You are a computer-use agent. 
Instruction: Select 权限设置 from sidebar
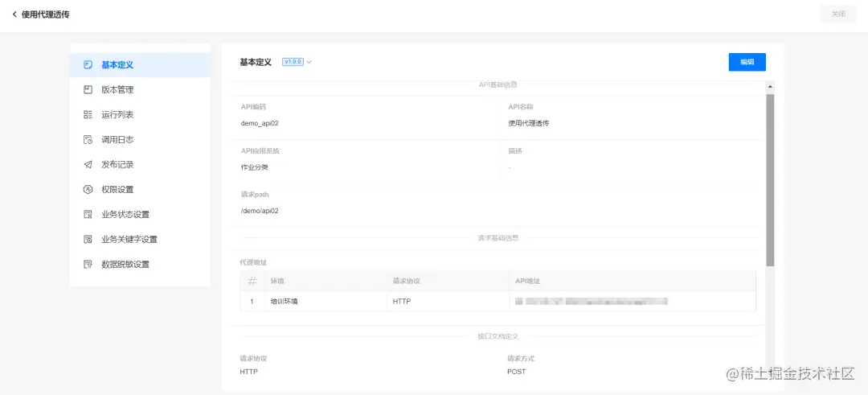point(140,190)
